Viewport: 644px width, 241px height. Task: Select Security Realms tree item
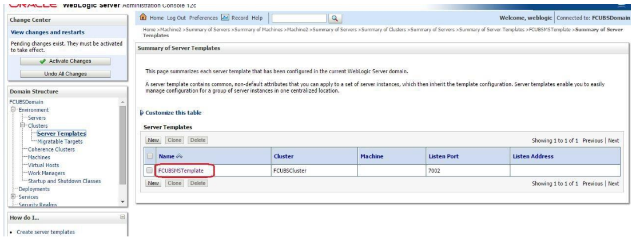(38, 205)
